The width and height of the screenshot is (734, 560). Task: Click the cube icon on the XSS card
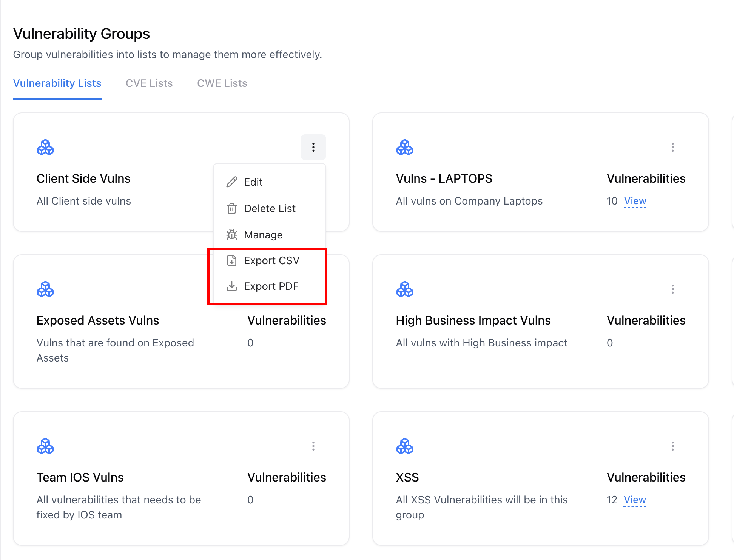click(404, 446)
